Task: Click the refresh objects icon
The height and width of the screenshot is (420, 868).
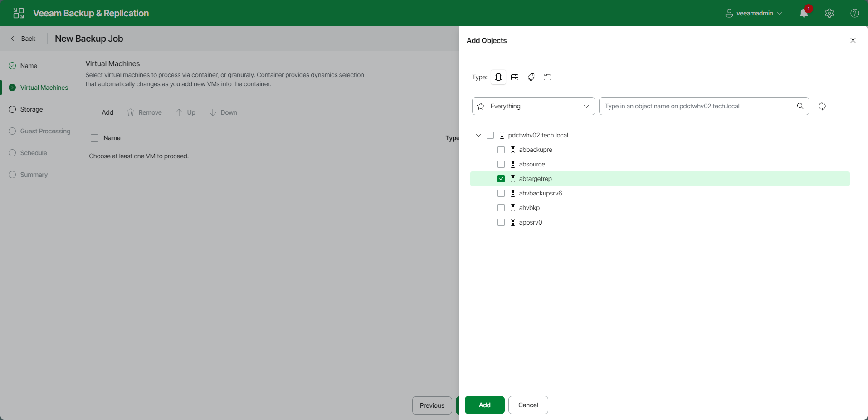Action: point(822,106)
